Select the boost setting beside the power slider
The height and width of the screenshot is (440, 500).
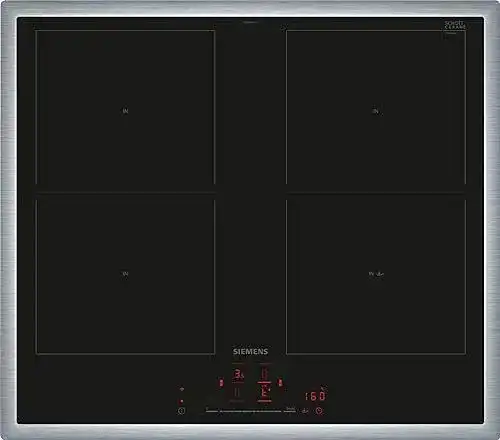(290, 409)
